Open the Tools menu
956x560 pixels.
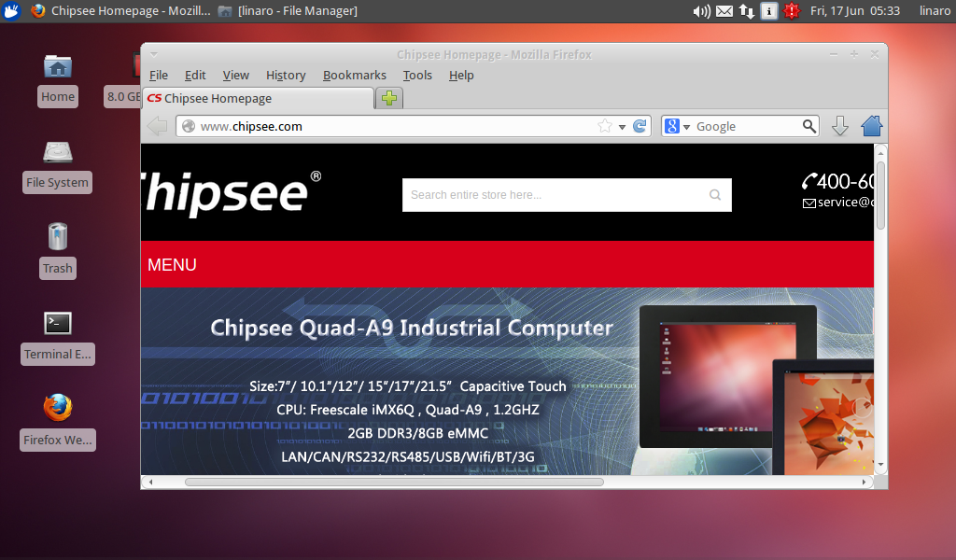(417, 75)
